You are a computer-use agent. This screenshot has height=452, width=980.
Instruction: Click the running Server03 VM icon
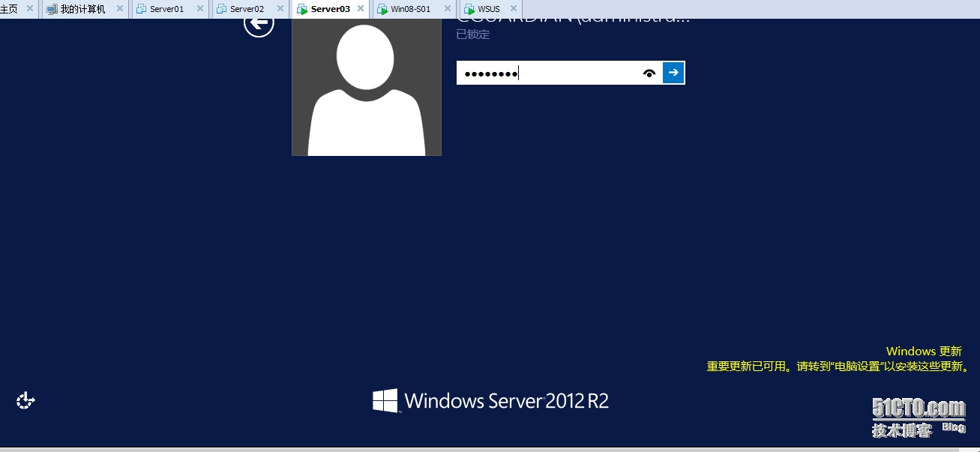click(302, 9)
